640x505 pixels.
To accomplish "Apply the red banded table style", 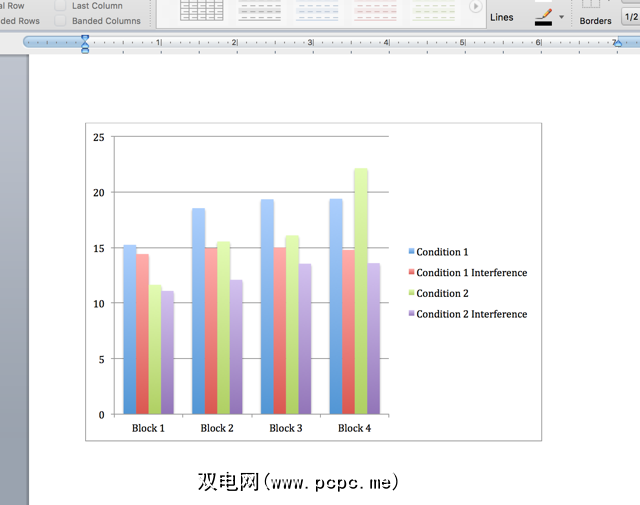I will pyautogui.click(x=376, y=10).
